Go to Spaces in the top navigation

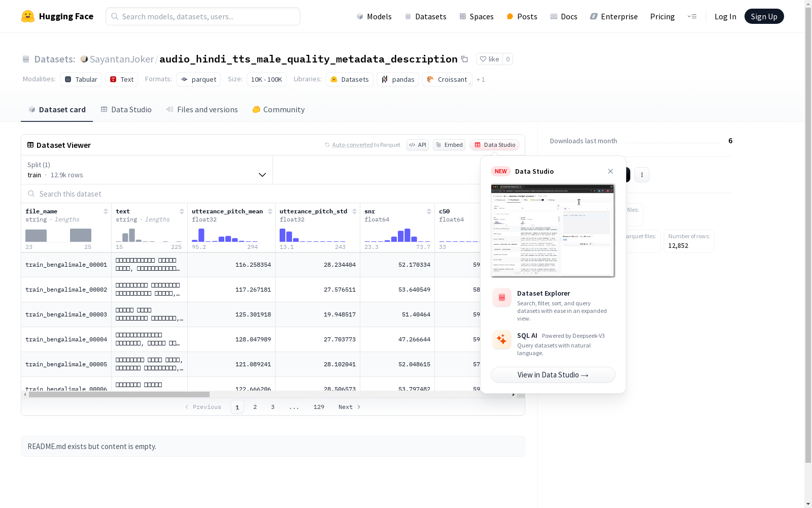click(x=477, y=16)
